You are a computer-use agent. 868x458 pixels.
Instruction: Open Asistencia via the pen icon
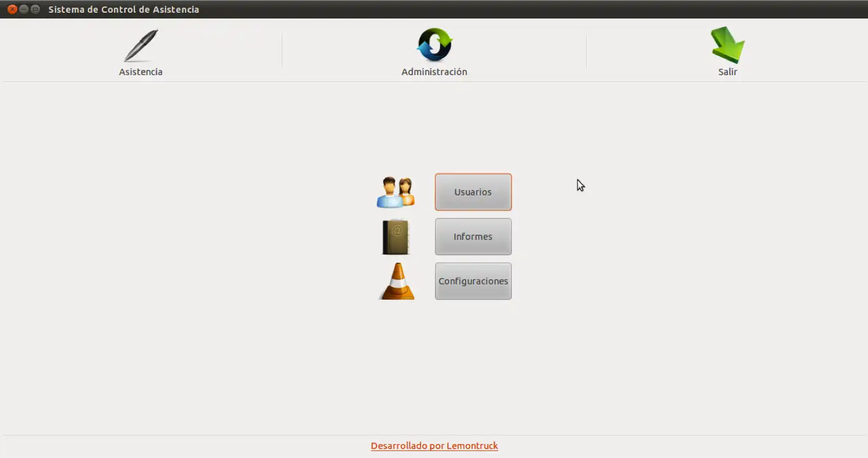click(x=141, y=45)
